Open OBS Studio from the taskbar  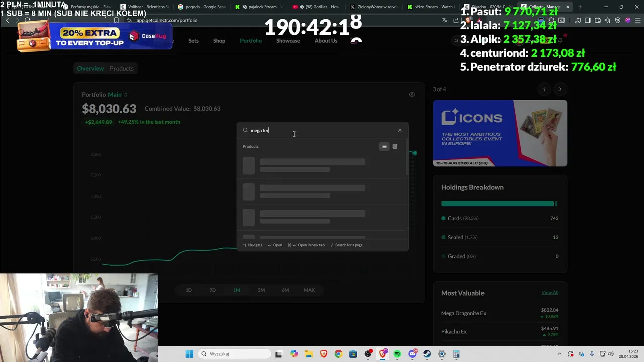coord(368,354)
